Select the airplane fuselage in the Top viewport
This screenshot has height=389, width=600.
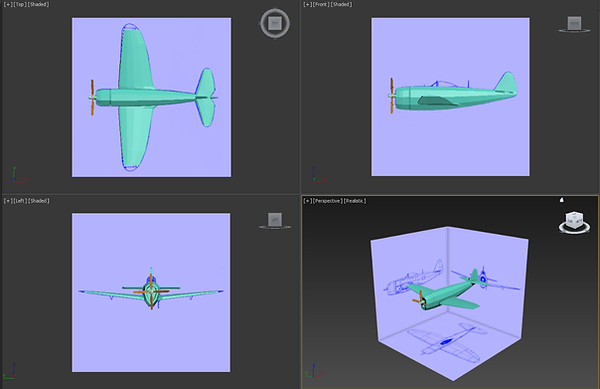tap(145, 97)
